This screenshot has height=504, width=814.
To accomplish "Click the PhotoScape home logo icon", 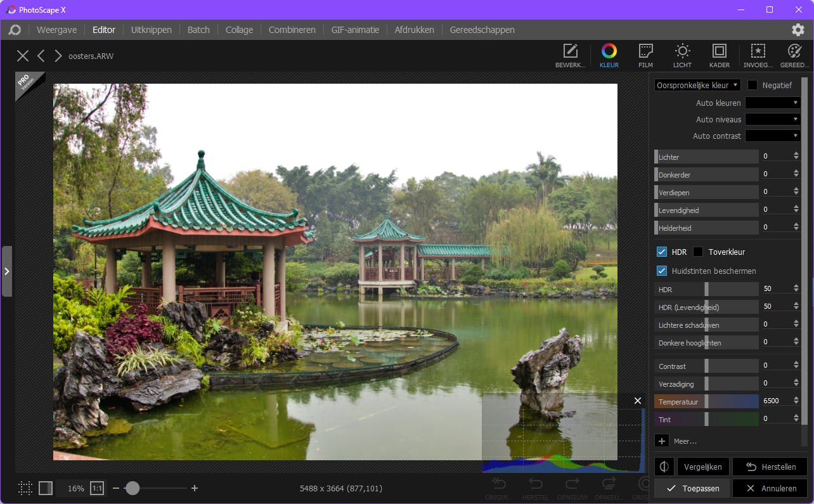I will pos(15,30).
